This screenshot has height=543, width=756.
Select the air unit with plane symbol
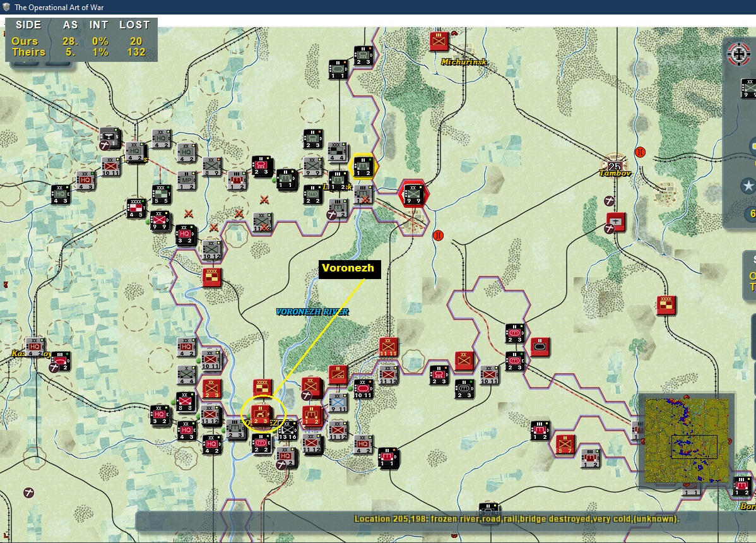pos(109,137)
